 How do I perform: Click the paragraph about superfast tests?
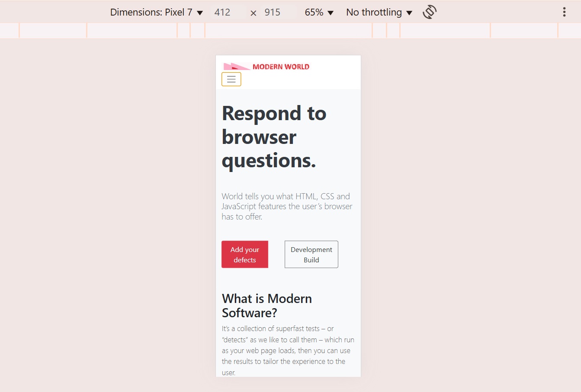[x=288, y=351]
